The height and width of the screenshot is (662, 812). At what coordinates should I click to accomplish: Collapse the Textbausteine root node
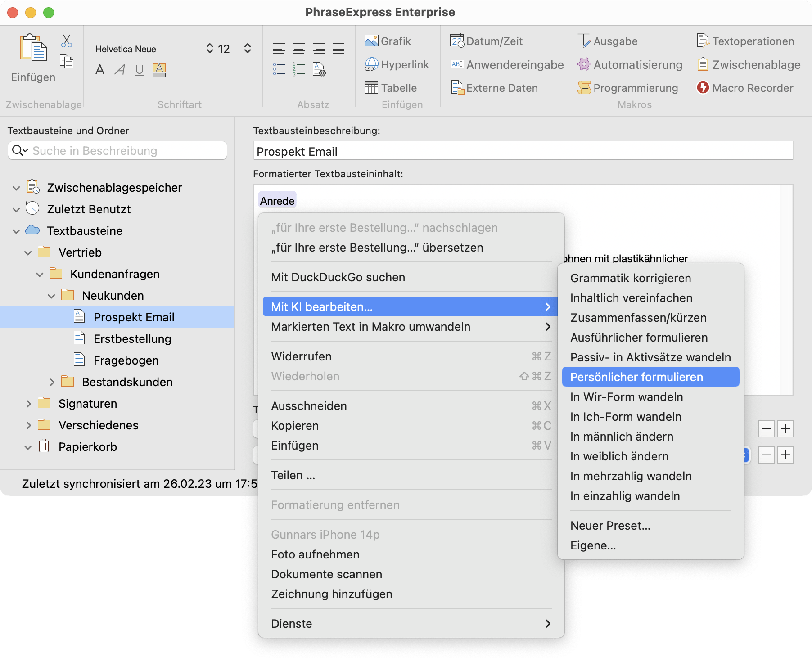[16, 231]
